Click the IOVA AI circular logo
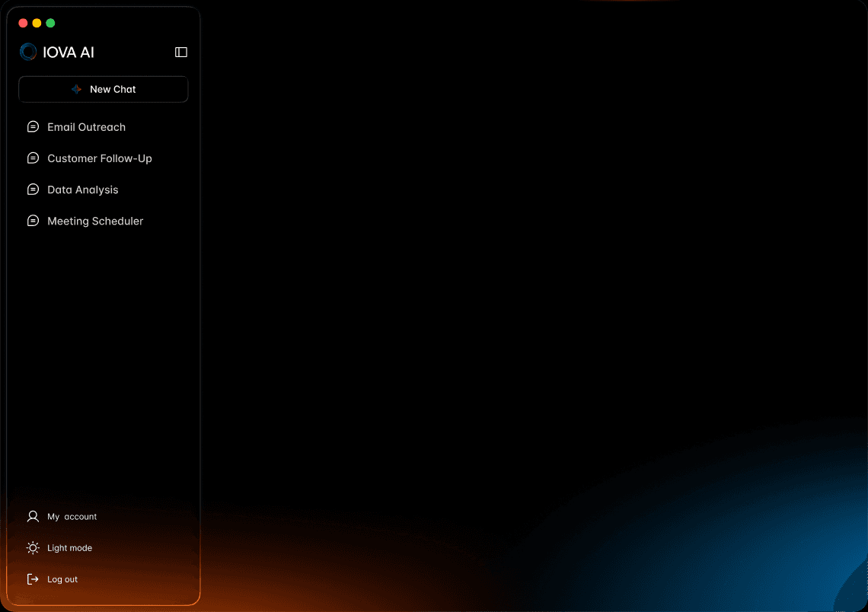The height and width of the screenshot is (612, 868). click(28, 52)
